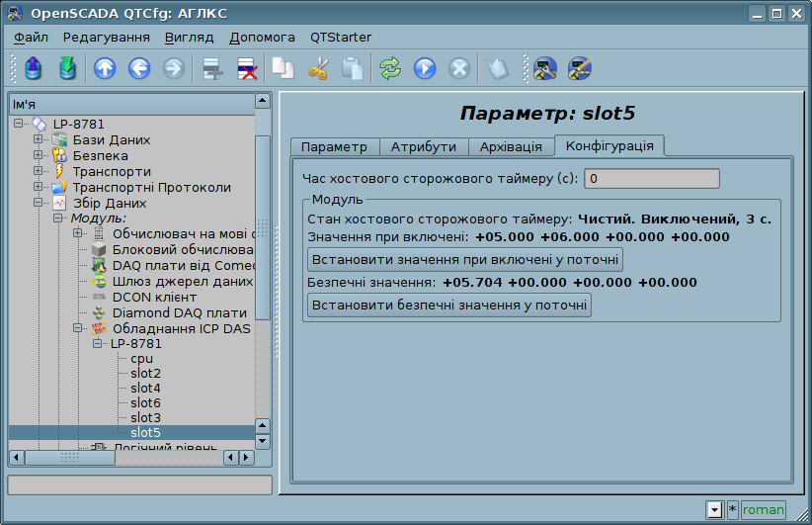Click the Add item toolbar icon

coord(211,69)
